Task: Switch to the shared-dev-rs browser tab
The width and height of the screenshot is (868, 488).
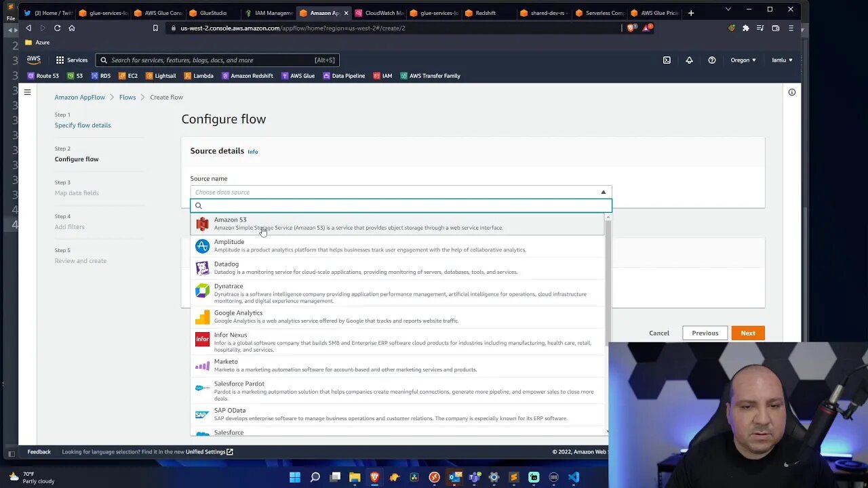Action: [544, 13]
